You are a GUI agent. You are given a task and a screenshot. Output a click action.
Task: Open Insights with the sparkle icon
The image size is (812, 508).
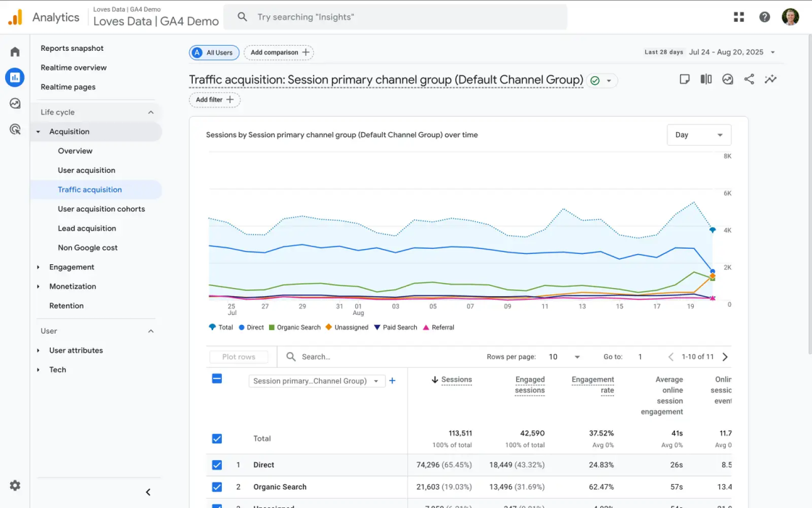[771, 79]
